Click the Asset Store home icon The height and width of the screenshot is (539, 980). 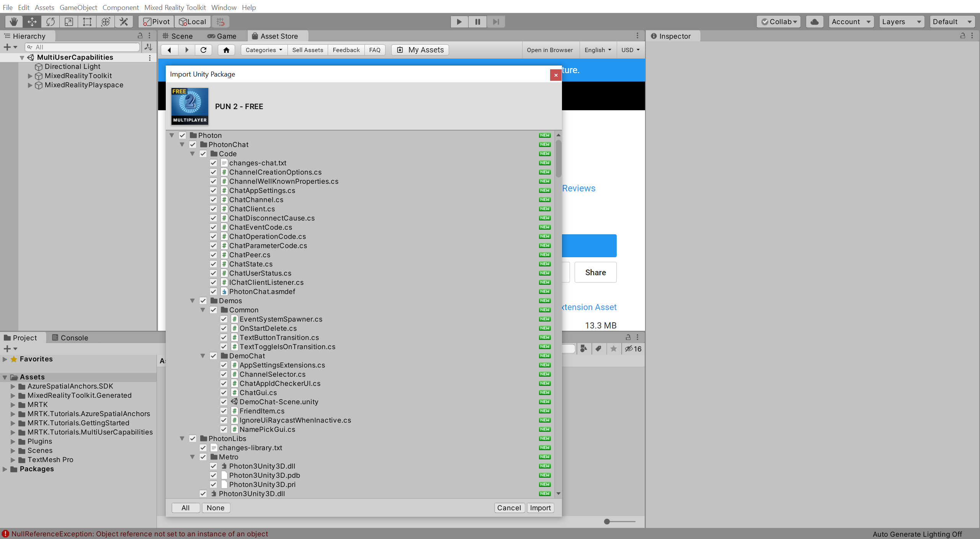click(226, 50)
